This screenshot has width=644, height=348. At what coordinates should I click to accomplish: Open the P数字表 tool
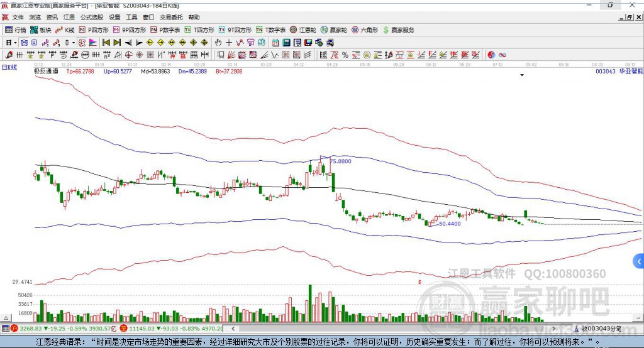pyautogui.click(x=165, y=30)
